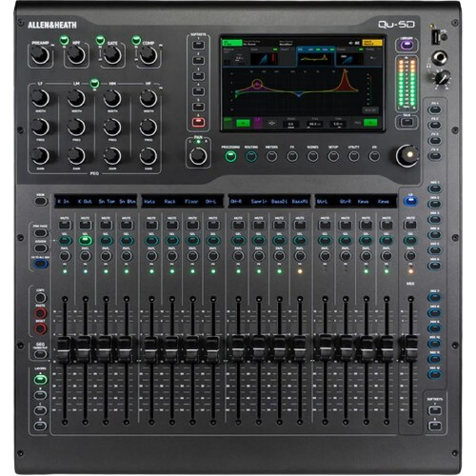The width and height of the screenshot is (476, 476).
Task: Tap SoftKey 3 beside the touchscreen
Action: coord(198,76)
